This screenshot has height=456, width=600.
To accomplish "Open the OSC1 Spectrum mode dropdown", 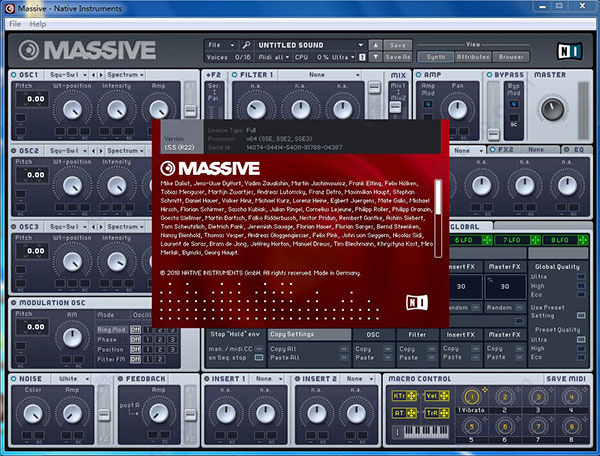I will (126, 75).
